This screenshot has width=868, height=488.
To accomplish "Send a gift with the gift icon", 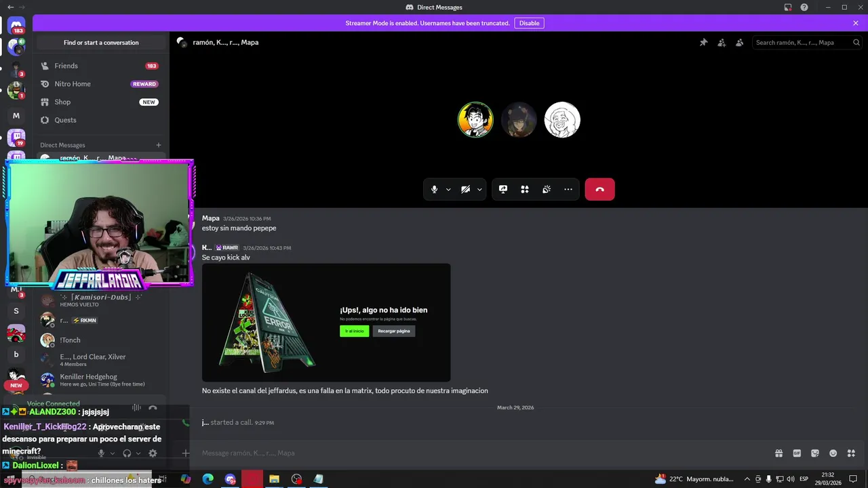I will (x=778, y=453).
